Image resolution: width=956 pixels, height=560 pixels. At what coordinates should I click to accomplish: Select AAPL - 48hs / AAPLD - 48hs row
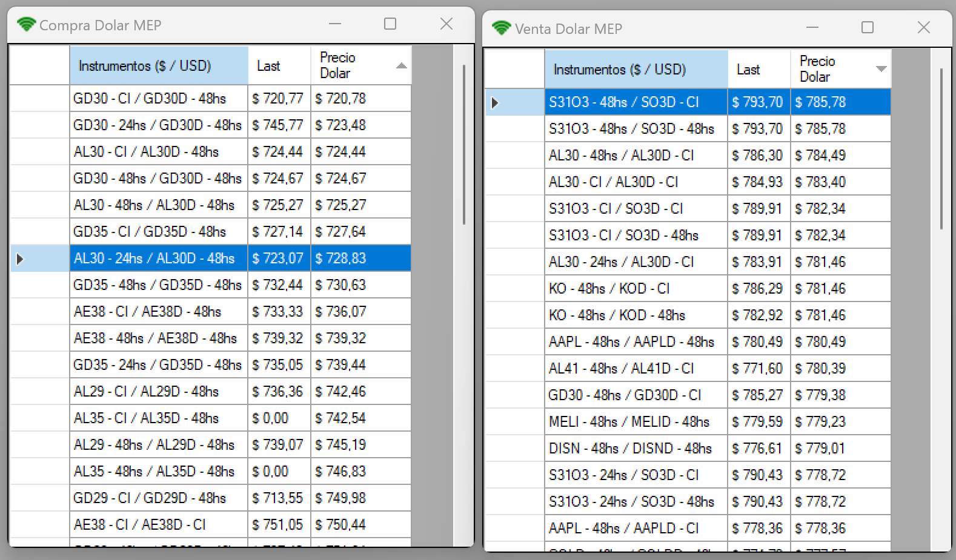click(x=688, y=341)
